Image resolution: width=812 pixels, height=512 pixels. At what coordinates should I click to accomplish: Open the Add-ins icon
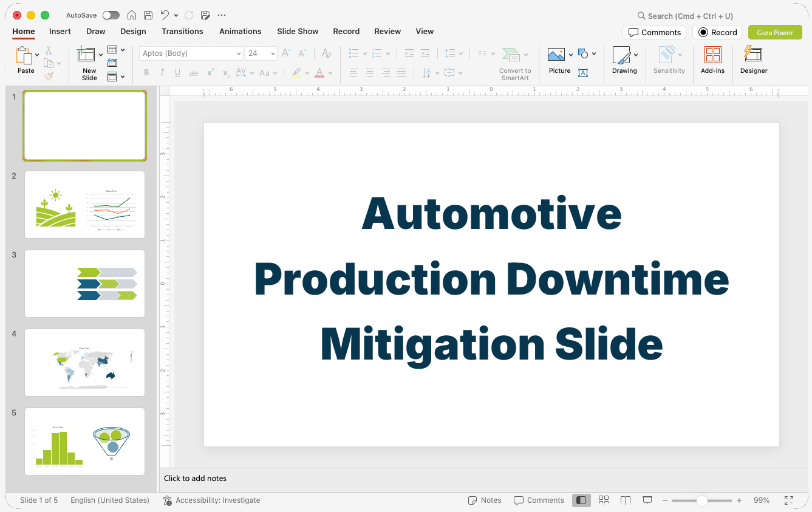712,55
